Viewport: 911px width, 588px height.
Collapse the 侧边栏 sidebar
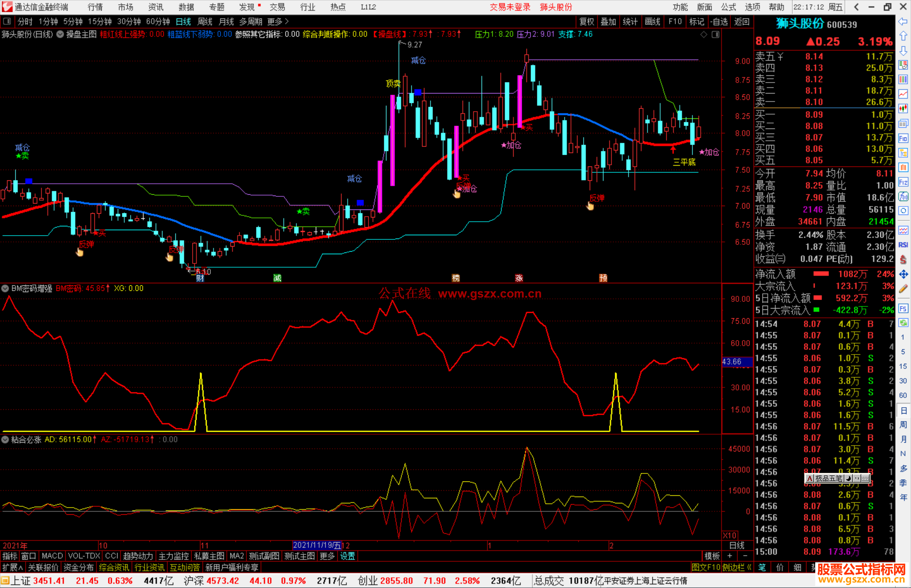737,567
